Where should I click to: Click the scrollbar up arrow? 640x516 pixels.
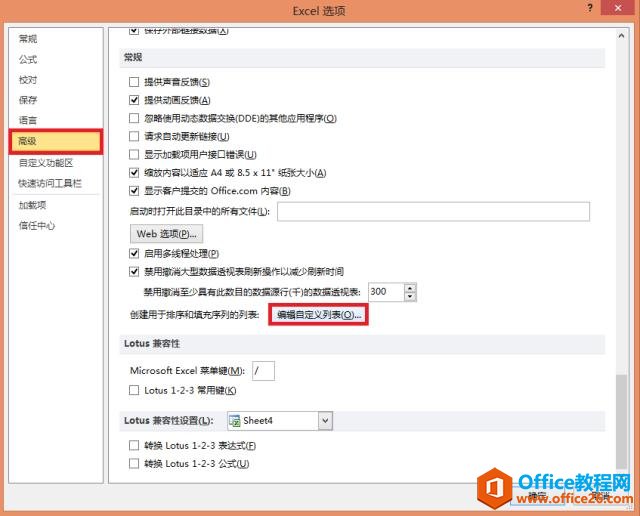pyautogui.click(x=621, y=36)
